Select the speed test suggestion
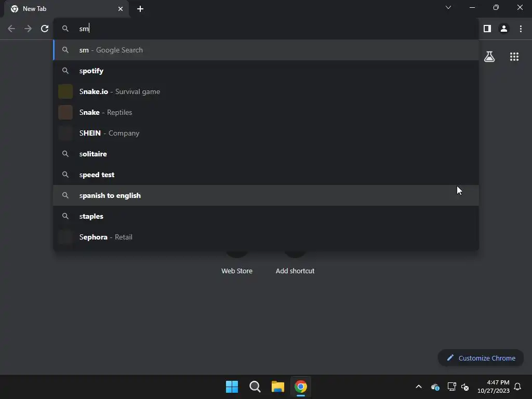This screenshot has width=532, height=399. [266, 175]
